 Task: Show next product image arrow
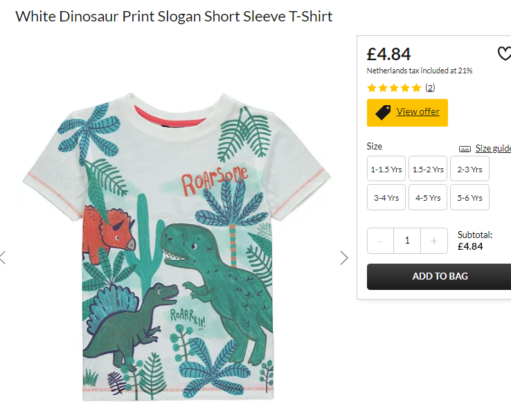(x=344, y=258)
